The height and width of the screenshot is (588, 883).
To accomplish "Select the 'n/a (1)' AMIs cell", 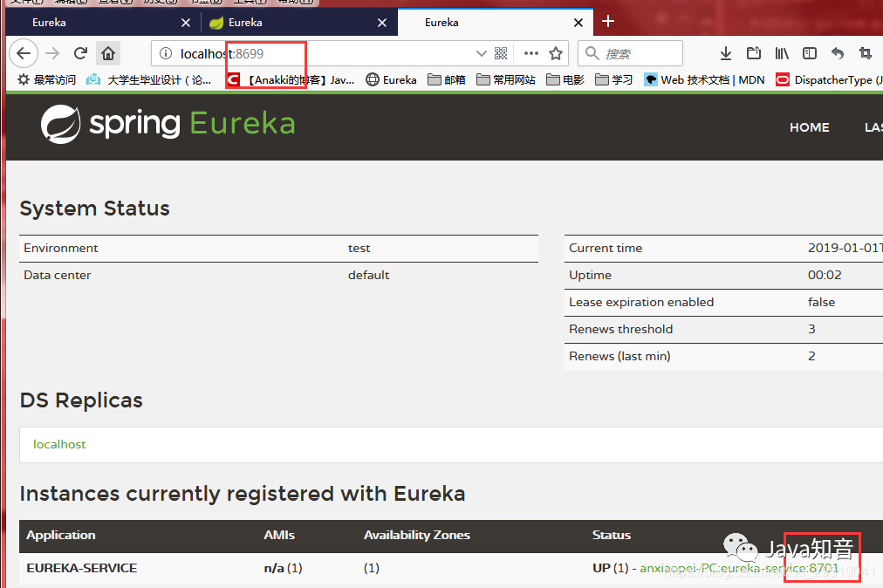I will click(x=284, y=568).
